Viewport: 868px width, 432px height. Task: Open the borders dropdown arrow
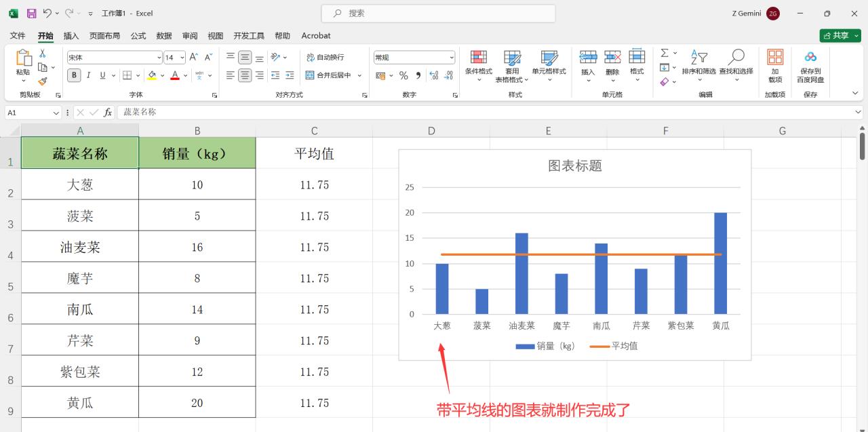138,75
